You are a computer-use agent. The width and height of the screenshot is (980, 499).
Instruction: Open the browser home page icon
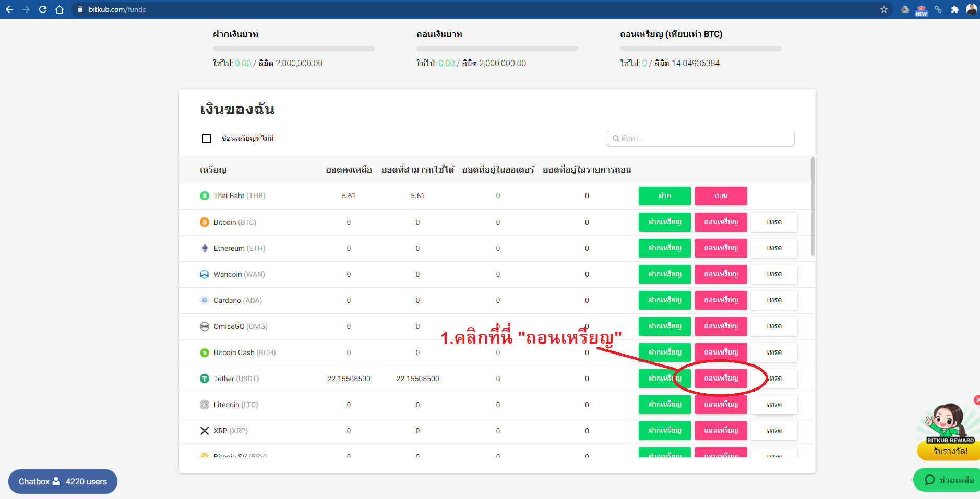(x=59, y=9)
